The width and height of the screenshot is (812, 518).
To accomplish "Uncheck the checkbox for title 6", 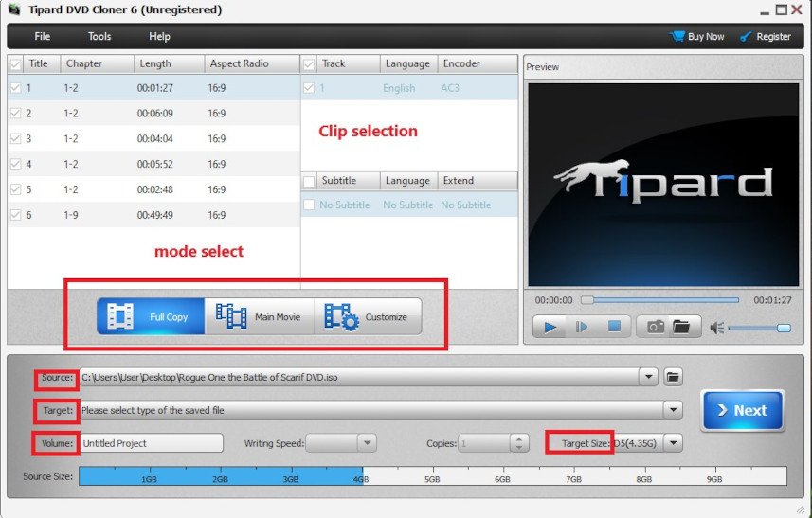I will 15,215.
